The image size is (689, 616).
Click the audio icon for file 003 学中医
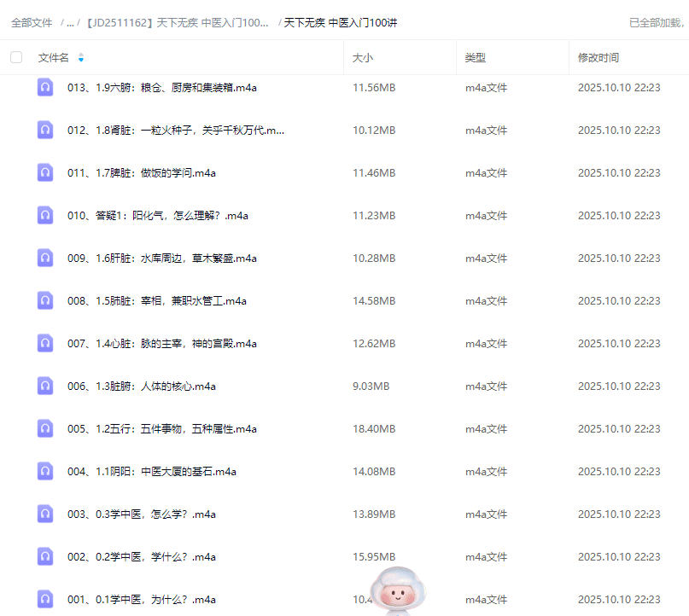[45, 514]
